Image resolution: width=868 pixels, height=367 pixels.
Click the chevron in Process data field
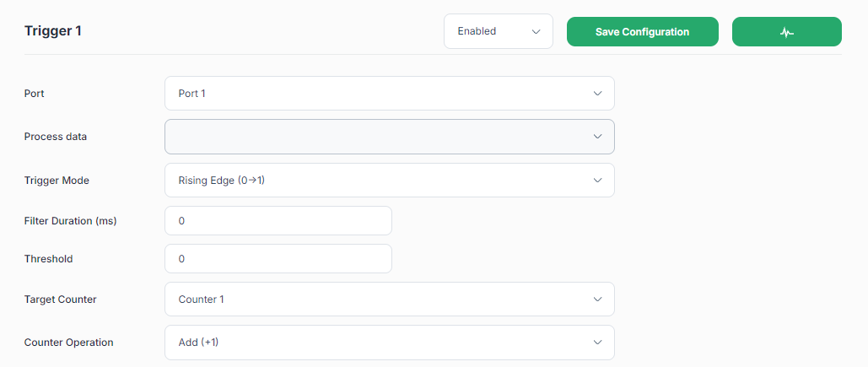597,136
